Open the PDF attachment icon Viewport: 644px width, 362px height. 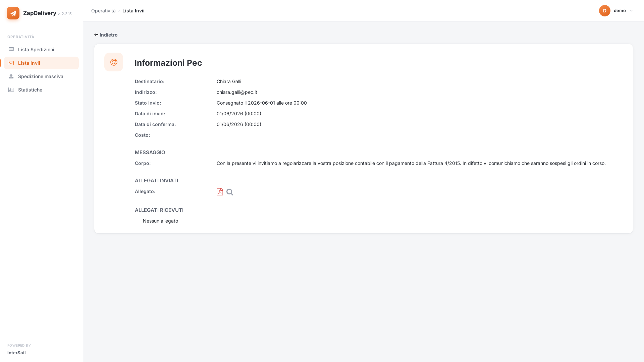[x=220, y=192]
